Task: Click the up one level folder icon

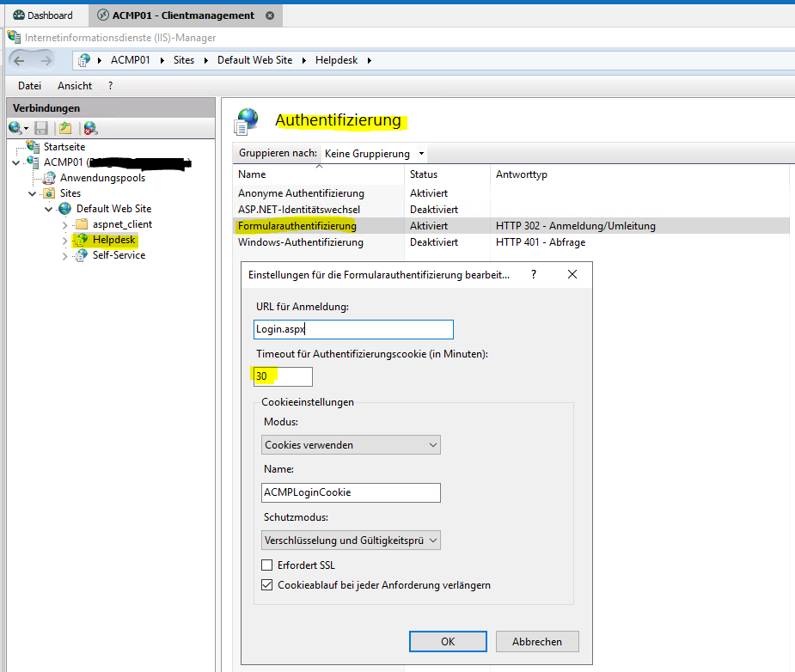Action: pos(65,128)
